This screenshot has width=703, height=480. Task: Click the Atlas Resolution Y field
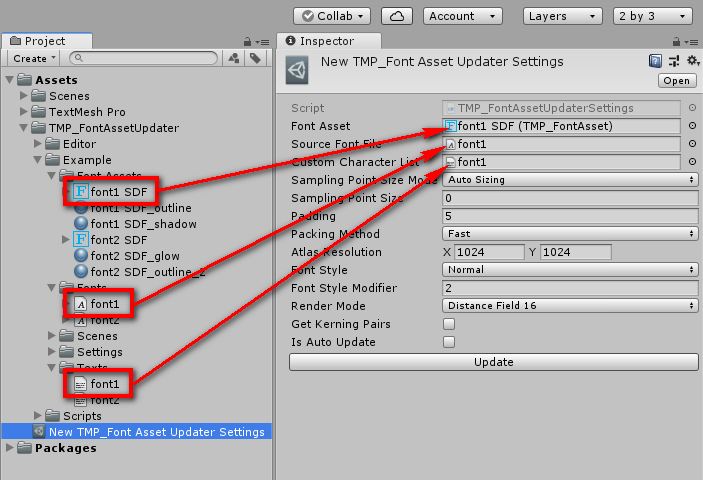click(x=576, y=252)
